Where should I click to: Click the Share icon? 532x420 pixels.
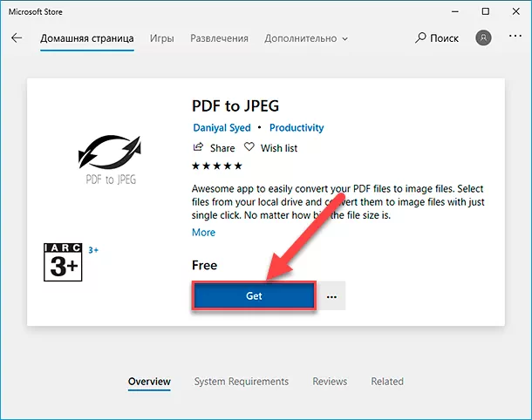[x=198, y=147]
